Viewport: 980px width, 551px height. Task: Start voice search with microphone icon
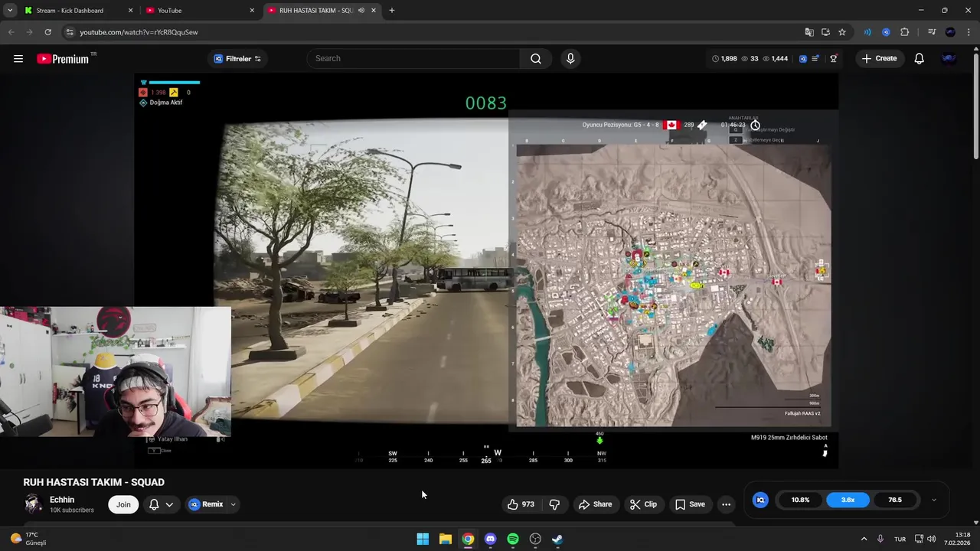click(570, 58)
